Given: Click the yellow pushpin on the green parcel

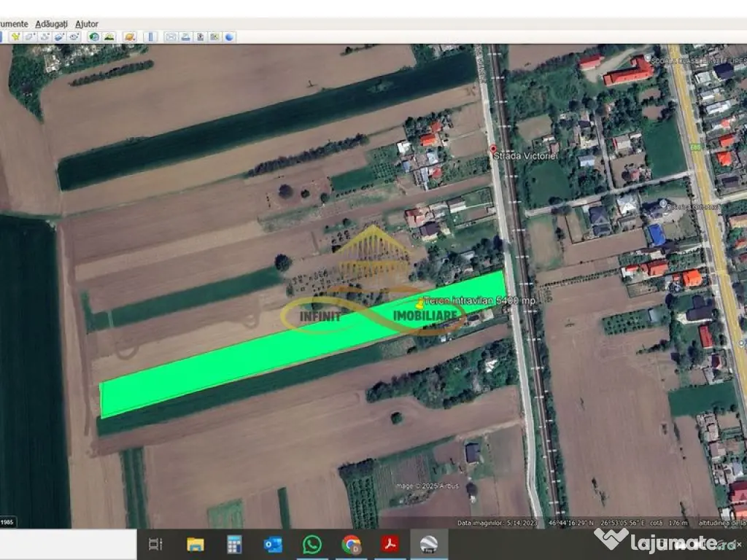Looking at the screenshot, I should [x=419, y=302].
